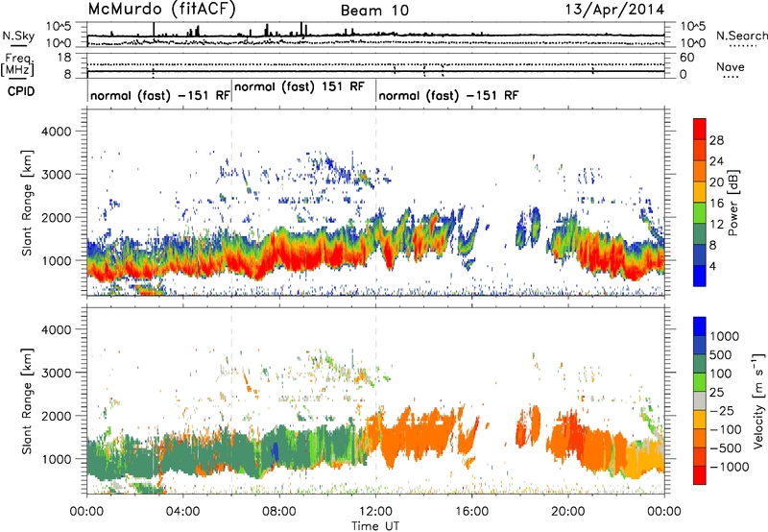The height and width of the screenshot is (532, 768).
Task: Click the 12:00 time tick label
Action: pyautogui.click(x=375, y=512)
